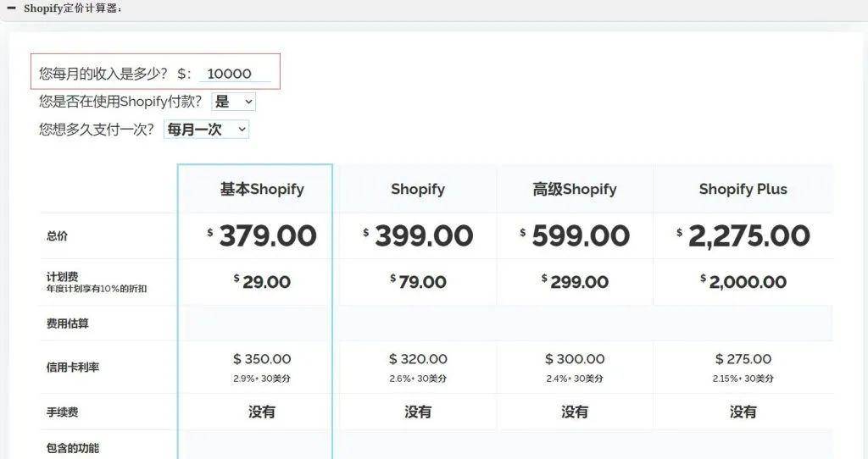Click the 399.00 total price
Image resolution: width=868 pixels, height=459 pixels.
(x=423, y=236)
